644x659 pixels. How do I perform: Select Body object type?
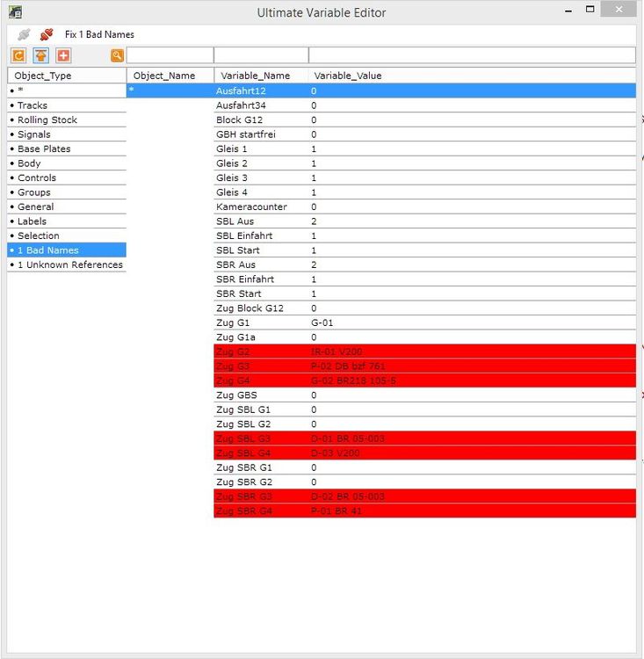click(x=67, y=163)
